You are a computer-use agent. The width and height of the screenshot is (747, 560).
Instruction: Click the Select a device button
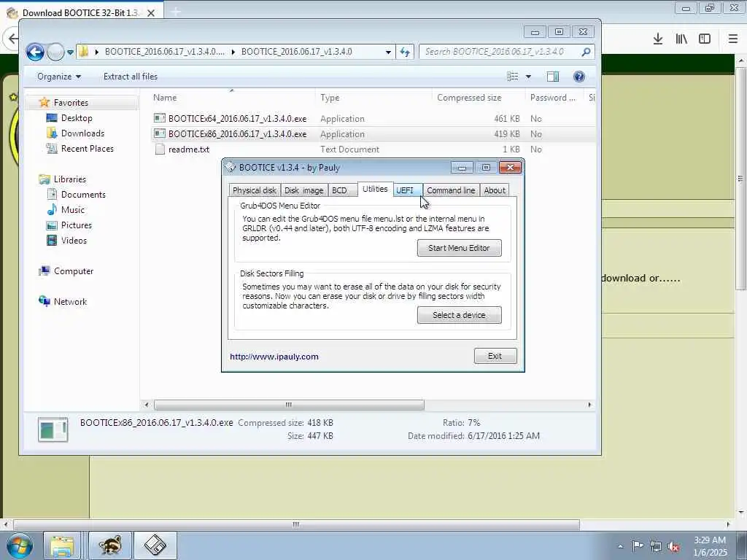[460, 315]
